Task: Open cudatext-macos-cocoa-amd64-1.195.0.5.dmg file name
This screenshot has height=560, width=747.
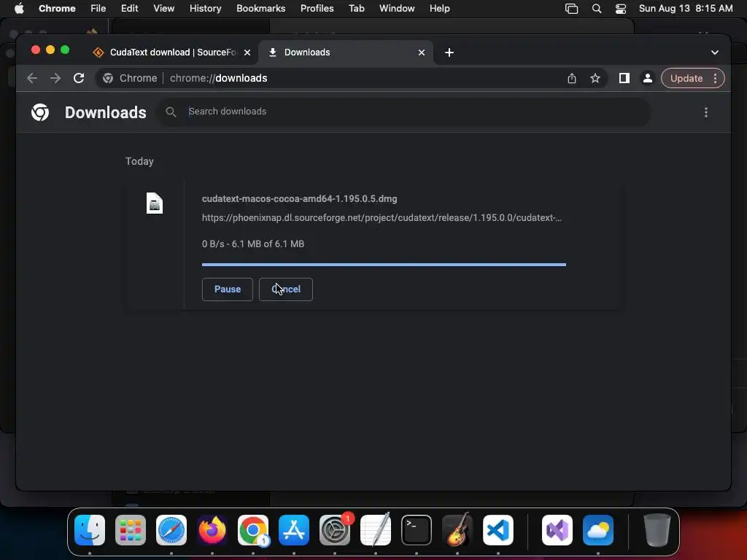Action: [x=299, y=198]
